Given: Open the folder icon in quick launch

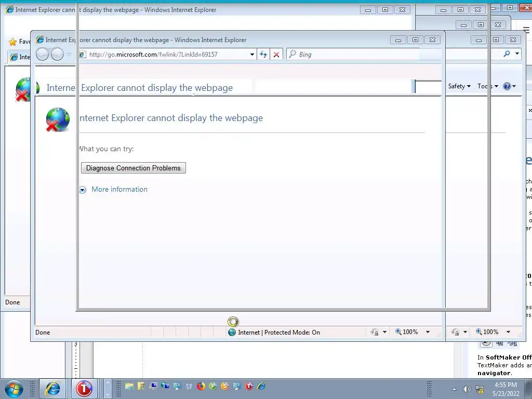Looking at the screenshot, I should [129, 386].
